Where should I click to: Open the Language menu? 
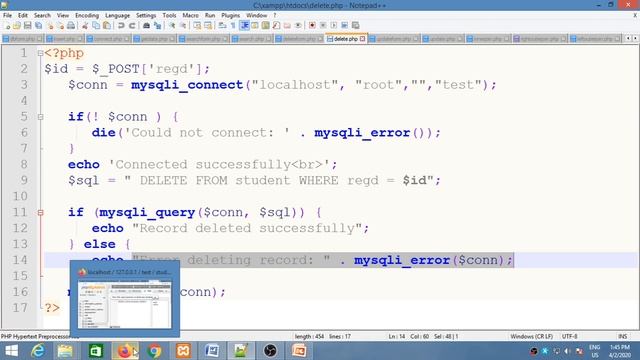coord(117,16)
